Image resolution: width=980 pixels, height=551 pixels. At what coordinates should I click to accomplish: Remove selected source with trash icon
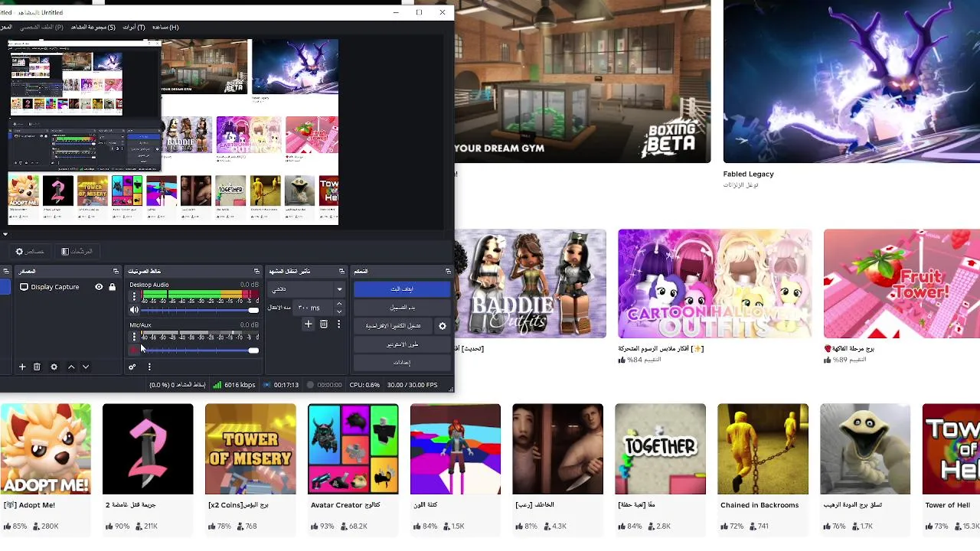tap(37, 367)
